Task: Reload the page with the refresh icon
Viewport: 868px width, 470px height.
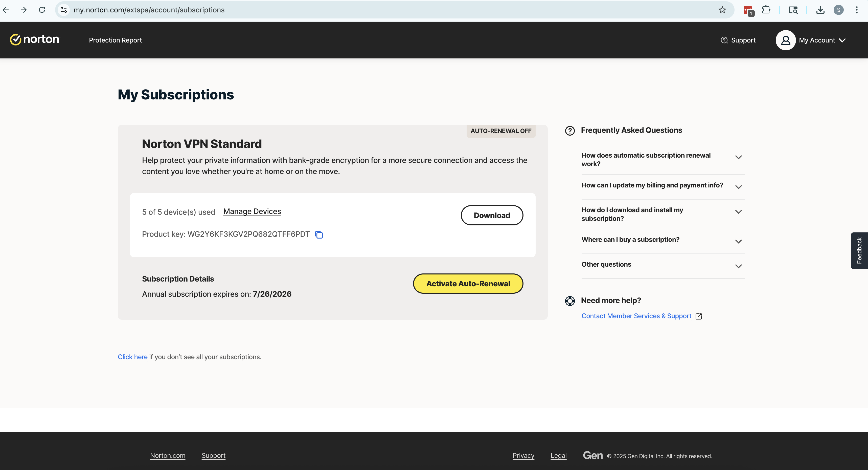Action: click(x=42, y=10)
